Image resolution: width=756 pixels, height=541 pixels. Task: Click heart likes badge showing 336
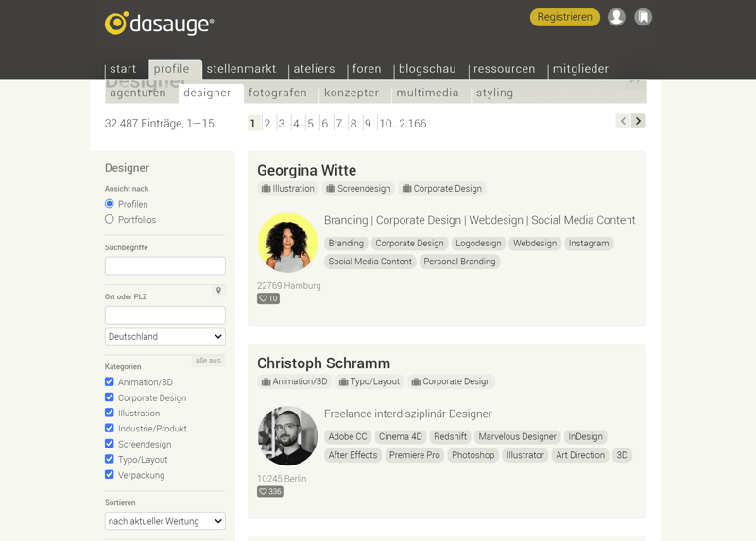coord(269,491)
